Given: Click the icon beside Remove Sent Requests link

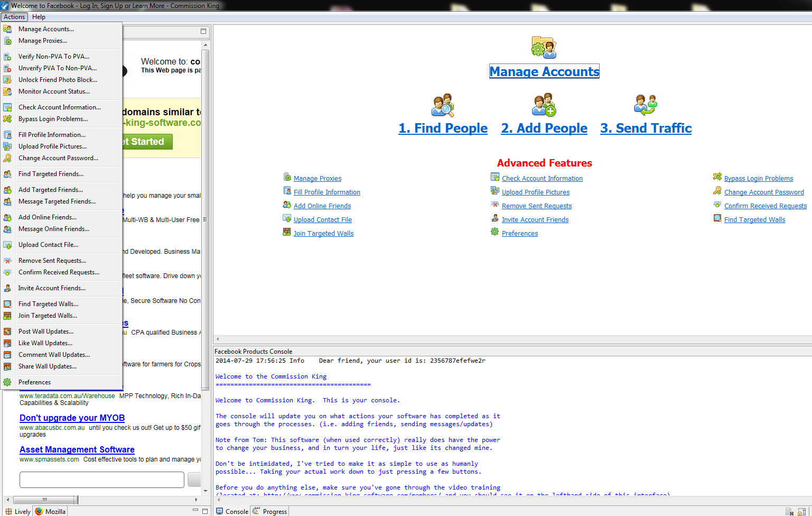Looking at the screenshot, I should coord(495,204).
